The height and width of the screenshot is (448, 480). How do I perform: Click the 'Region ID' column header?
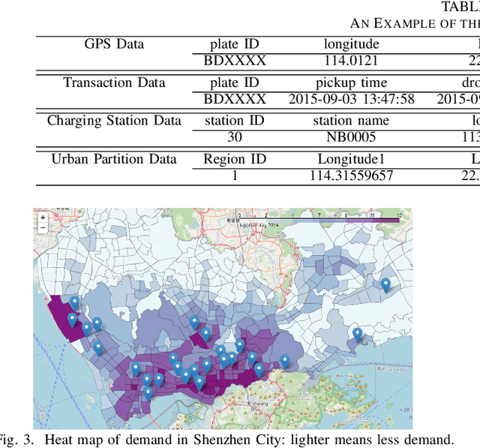[235, 159]
